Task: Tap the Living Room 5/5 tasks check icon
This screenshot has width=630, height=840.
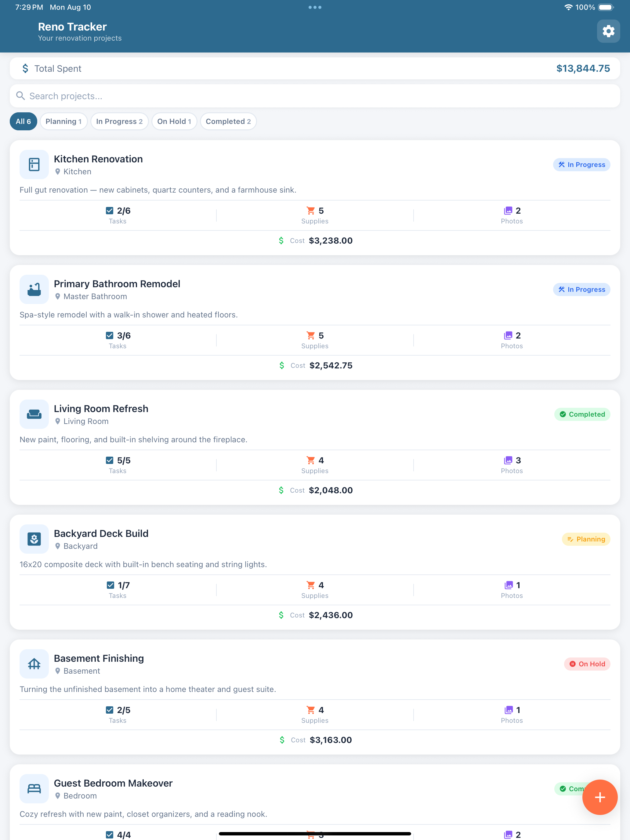Action: point(109,460)
